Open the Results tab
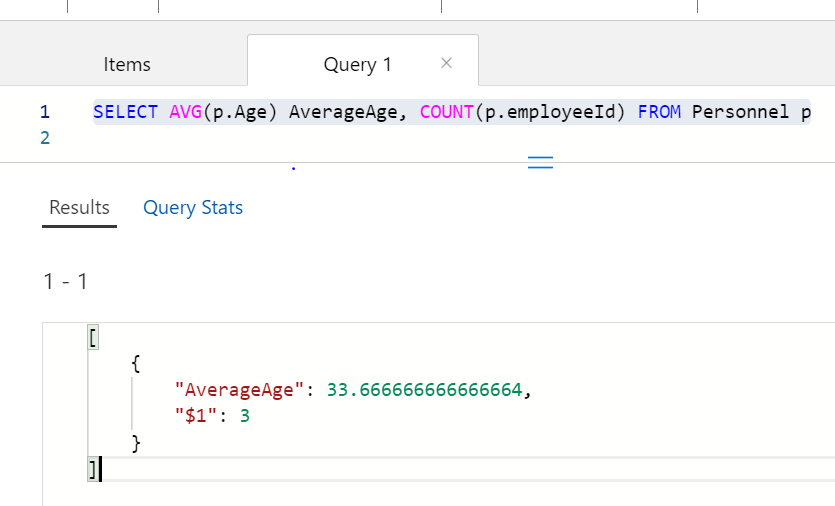The width and height of the screenshot is (835, 506). [79, 208]
